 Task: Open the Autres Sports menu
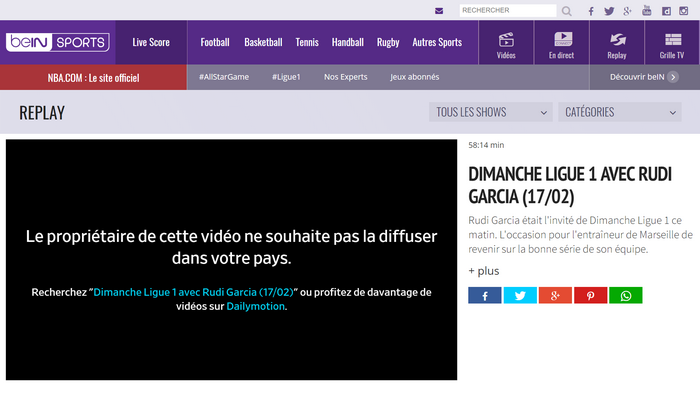click(x=437, y=42)
